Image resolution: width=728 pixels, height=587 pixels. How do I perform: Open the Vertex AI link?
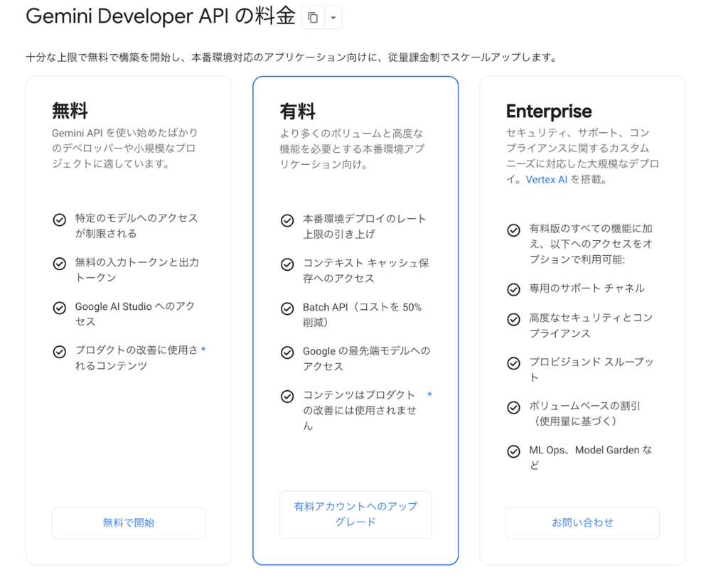pyautogui.click(x=547, y=180)
